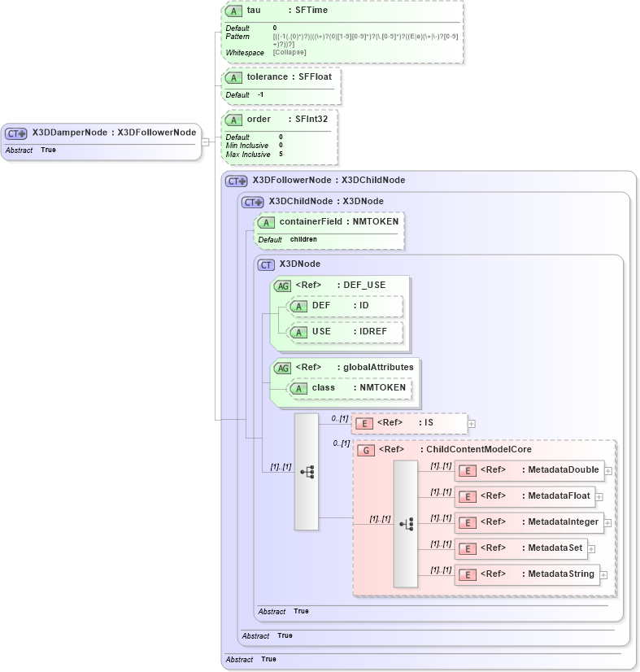Select the tau : SFTime attribute label

point(287,11)
